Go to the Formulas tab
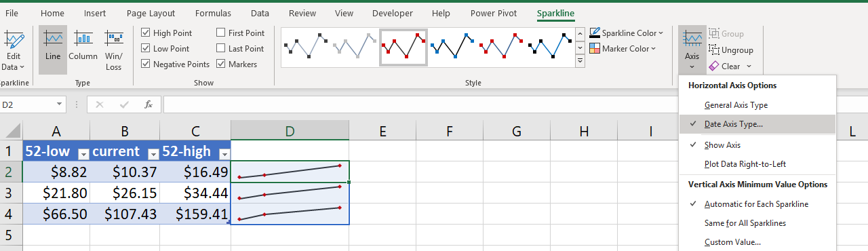Image resolution: width=868 pixels, height=251 pixels. pos(213,13)
